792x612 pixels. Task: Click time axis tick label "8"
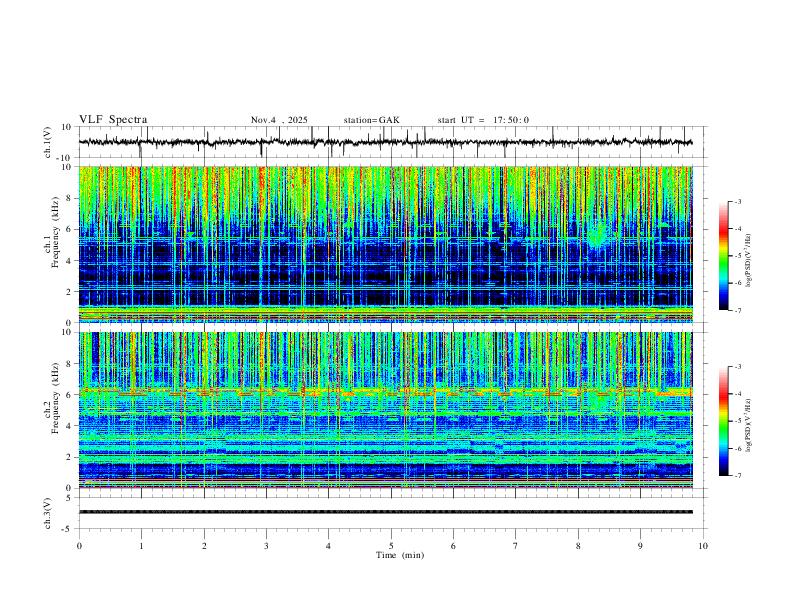(578, 546)
